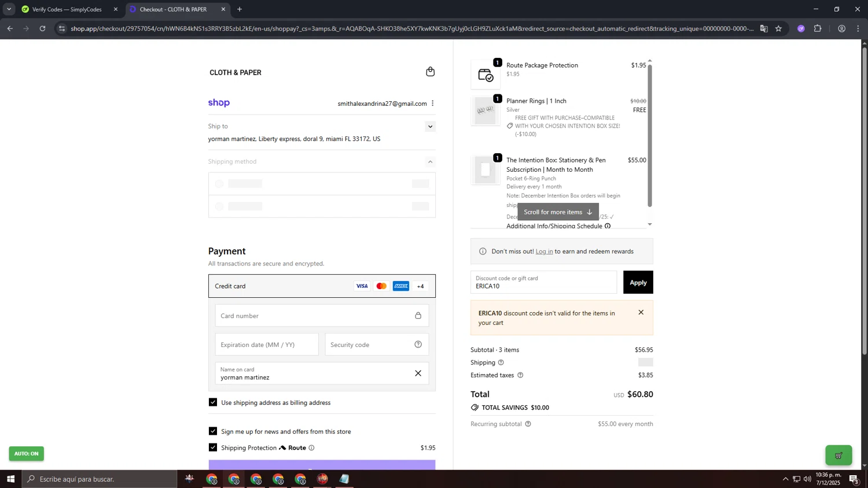Click the browser address bar URL
The height and width of the screenshot is (488, 868).
(411, 28)
